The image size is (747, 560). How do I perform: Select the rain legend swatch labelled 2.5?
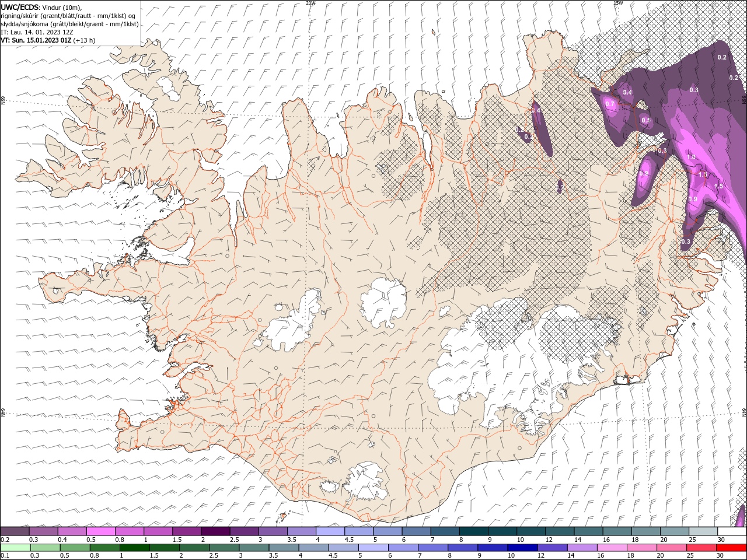[224, 548]
